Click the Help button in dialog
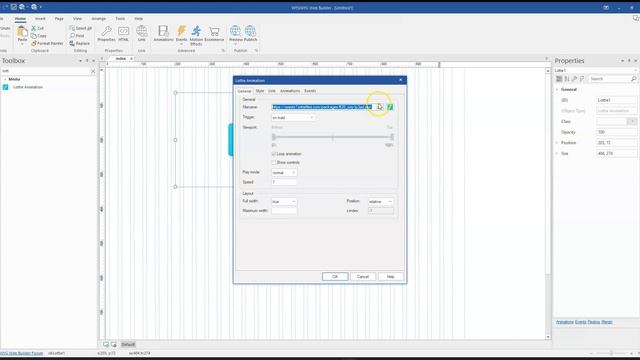This screenshot has width=640, height=360. pyautogui.click(x=391, y=277)
